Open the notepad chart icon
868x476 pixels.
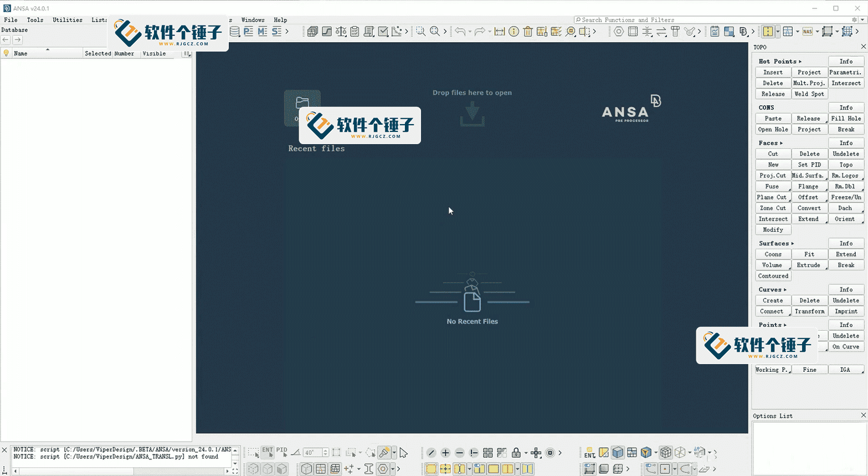[715, 32]
